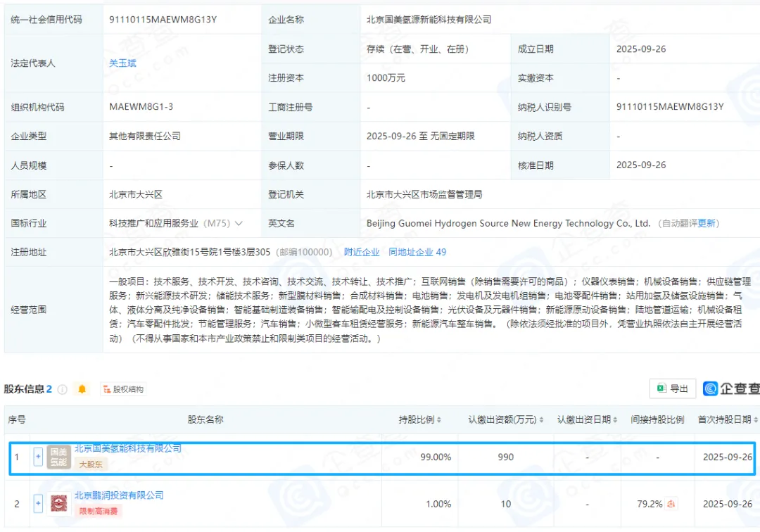Click the 99.00% shareholding cell
The height and width of the screenshot is (532, 760).
(436, 457)
